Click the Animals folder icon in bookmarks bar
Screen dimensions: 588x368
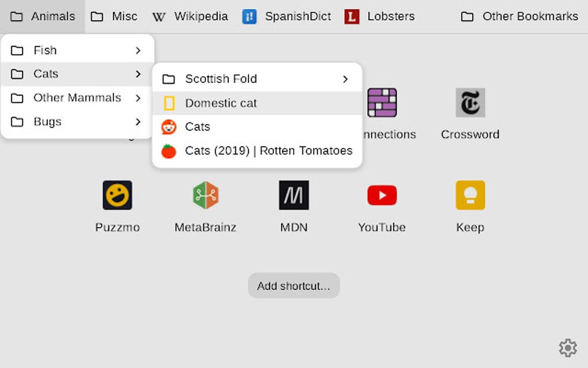point(17,17)
